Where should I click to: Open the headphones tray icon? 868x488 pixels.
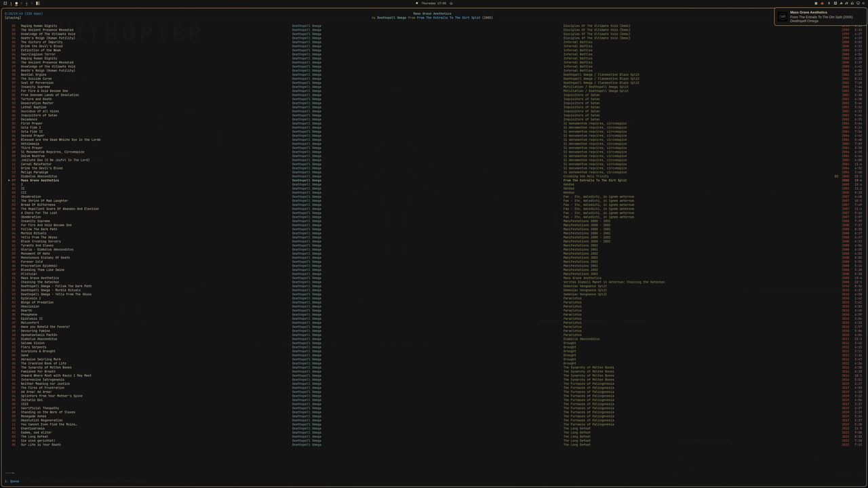[852, 3]
